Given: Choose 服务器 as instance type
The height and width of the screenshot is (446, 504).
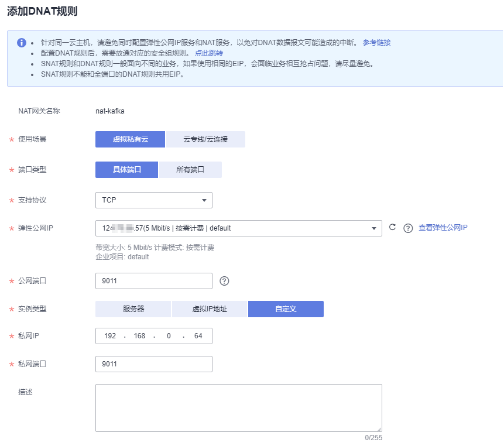Looking at the screenshot, I should point(133,308).
